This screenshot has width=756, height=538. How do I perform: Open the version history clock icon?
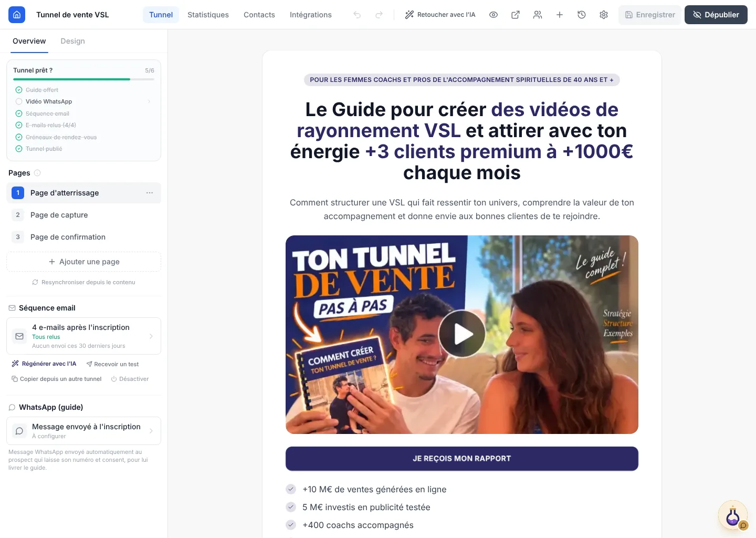[582, 15]
